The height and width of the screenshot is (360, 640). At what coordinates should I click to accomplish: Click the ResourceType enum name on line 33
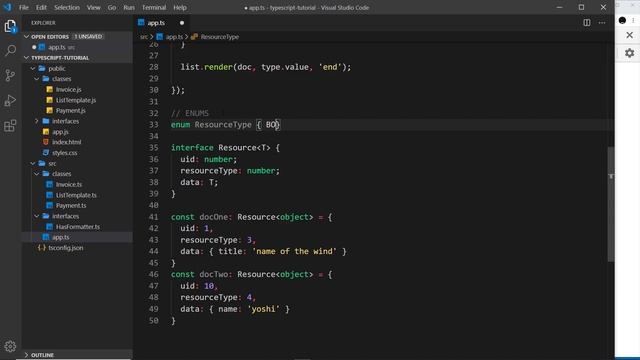point(223,125)
